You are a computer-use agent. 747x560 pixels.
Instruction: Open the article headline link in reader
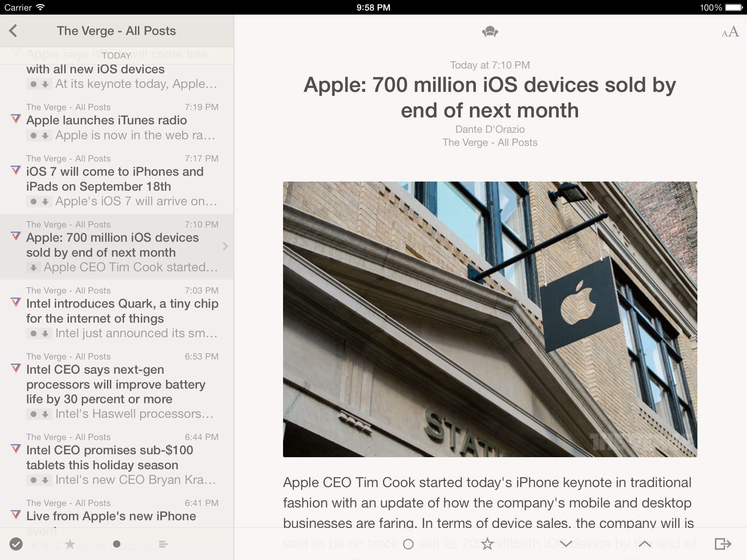tap(490, 97)
